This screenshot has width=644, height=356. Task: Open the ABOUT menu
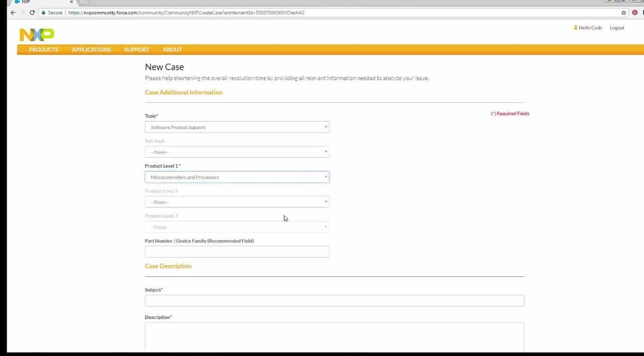[x=172, y=49]
